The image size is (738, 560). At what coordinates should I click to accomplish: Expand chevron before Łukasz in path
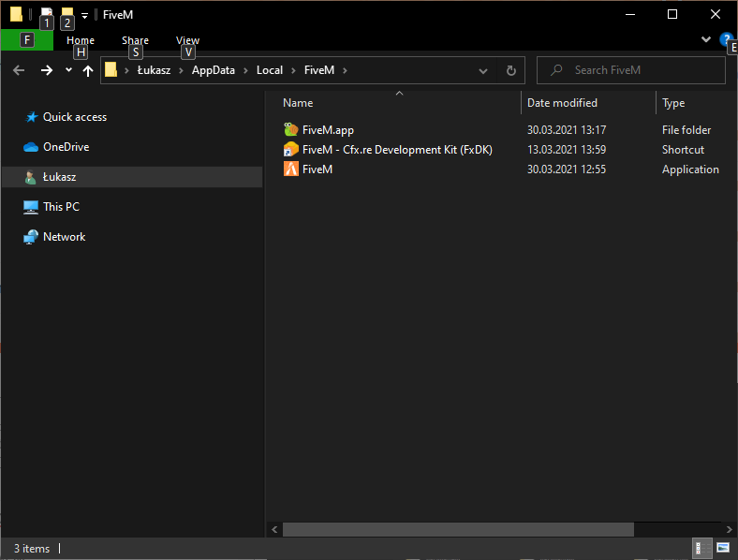click(x=126, y=70)
